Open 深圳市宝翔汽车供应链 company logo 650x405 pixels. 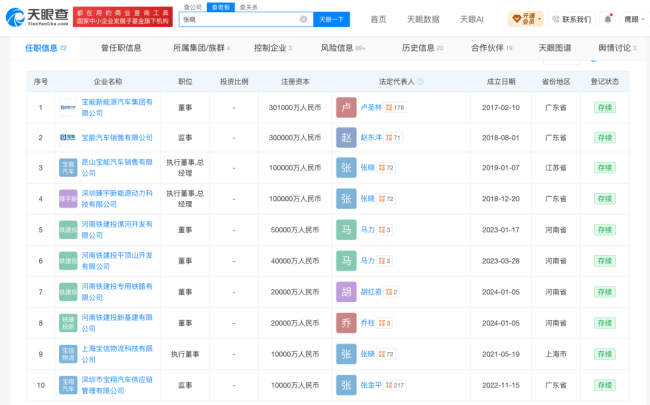(68, 385)
